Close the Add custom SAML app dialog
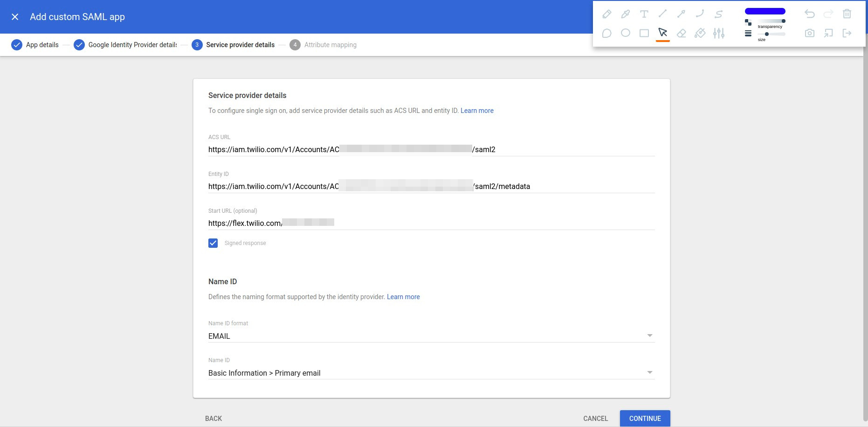This screenshot has height=427, width=868. (x=15, y=17)
